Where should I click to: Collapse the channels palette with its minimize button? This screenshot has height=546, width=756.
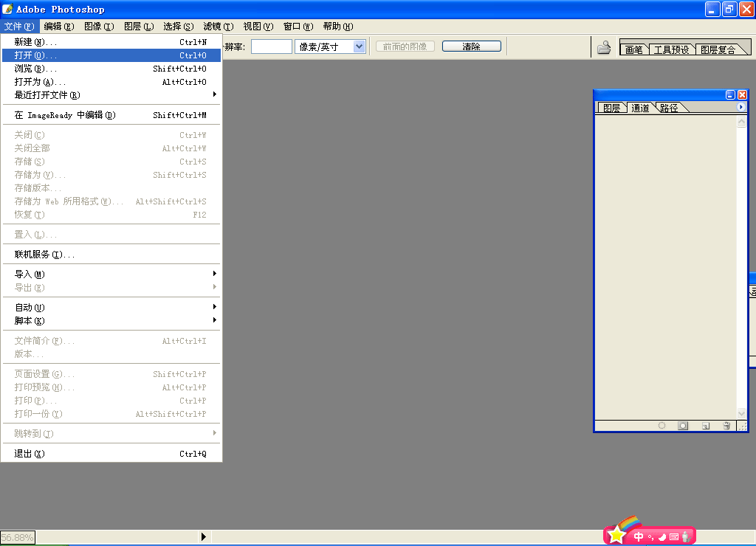(730, 95)
